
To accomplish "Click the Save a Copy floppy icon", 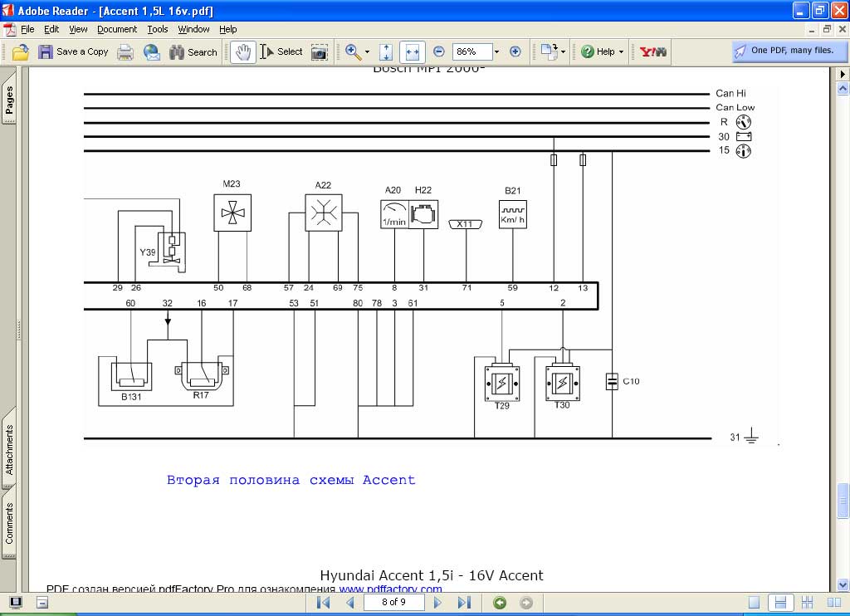I will point(46,52).
